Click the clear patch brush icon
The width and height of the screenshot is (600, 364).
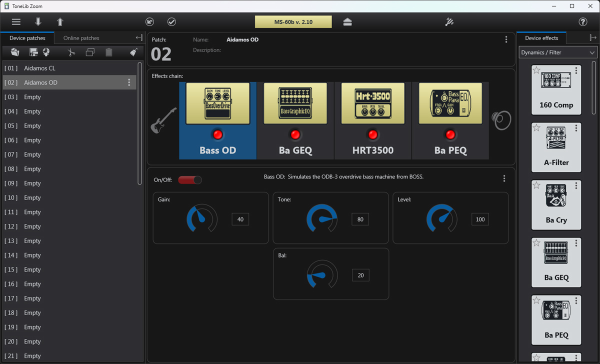pyautogui.click(x=133, y=52)
